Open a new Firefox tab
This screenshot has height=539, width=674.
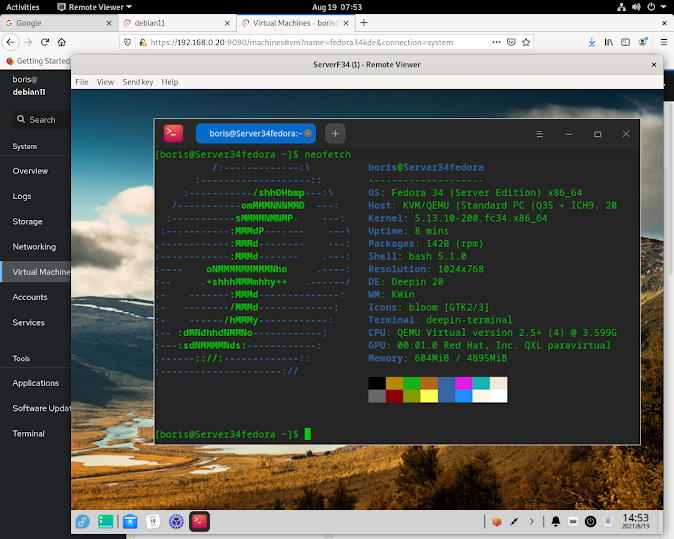pos(364,23)
